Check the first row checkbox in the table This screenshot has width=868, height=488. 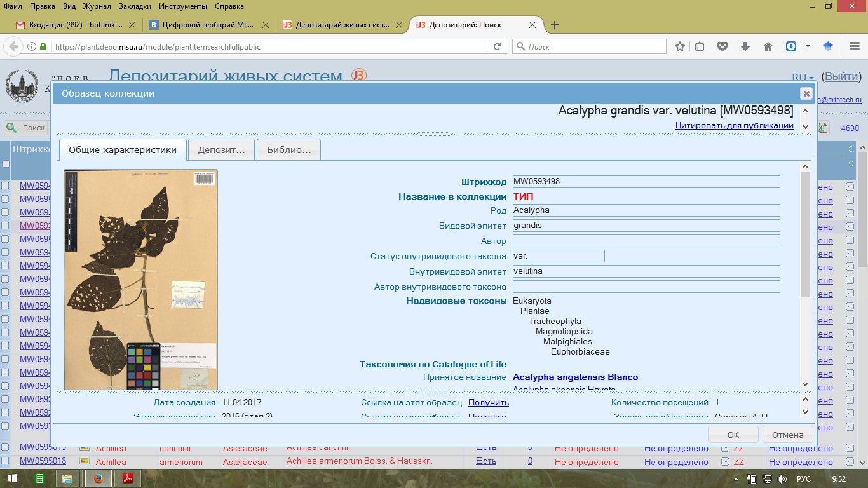[x=5, y=186]
